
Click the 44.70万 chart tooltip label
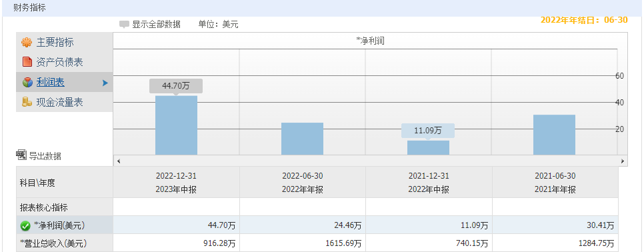pyautogui.click(x=176, y=86)
